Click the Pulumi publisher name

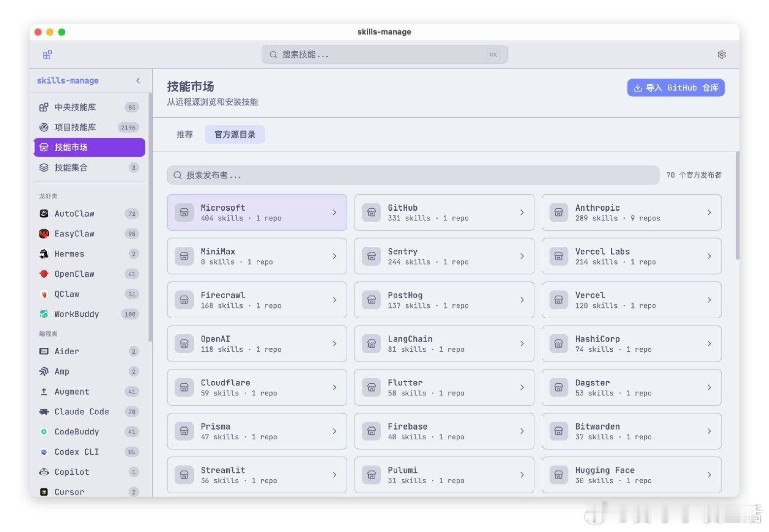click(403, 470)
